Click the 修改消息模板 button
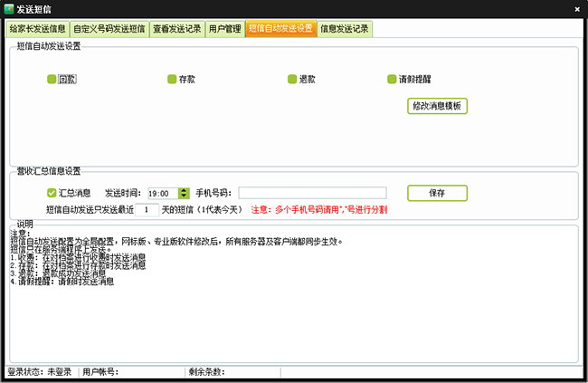This screenshot has width=588, height=383. (437, 106)
